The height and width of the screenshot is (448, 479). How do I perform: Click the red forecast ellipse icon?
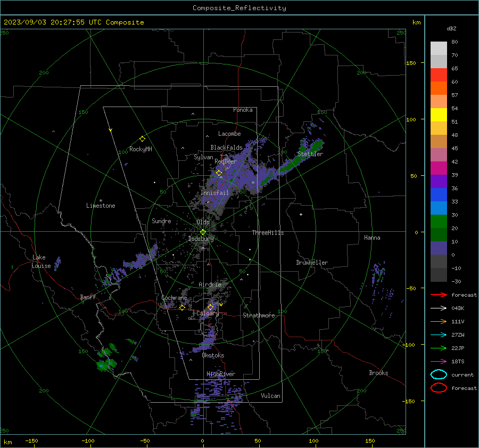[439, 388]
